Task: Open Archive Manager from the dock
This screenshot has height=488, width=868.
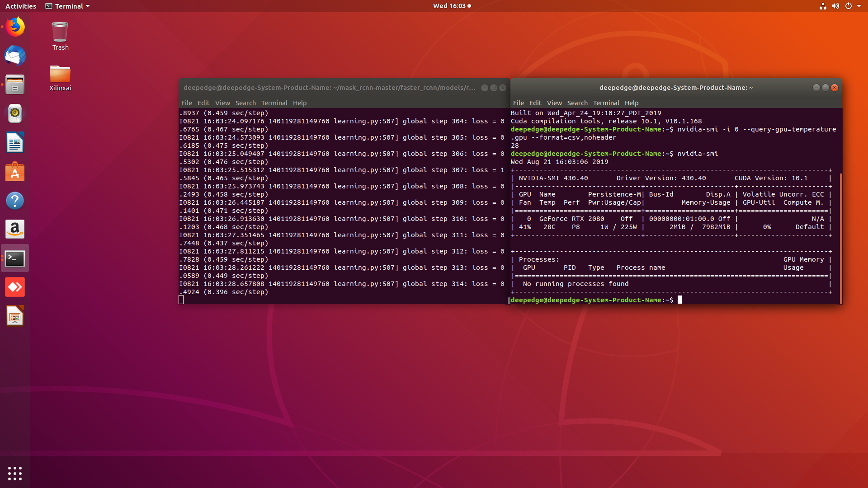Action: (x=15, y=84)
